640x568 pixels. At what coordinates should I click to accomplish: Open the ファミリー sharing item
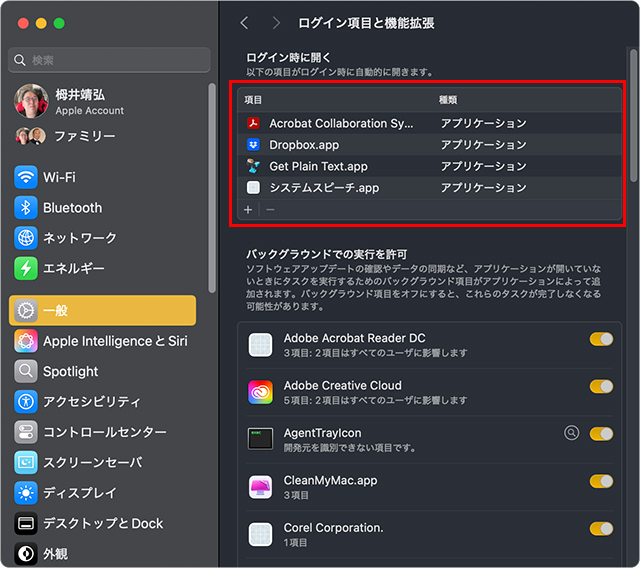(102, 136)
